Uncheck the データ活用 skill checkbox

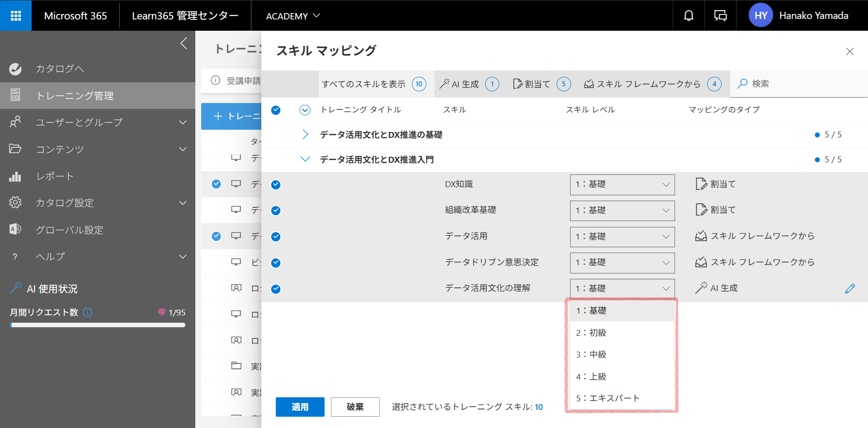(276, 237)
